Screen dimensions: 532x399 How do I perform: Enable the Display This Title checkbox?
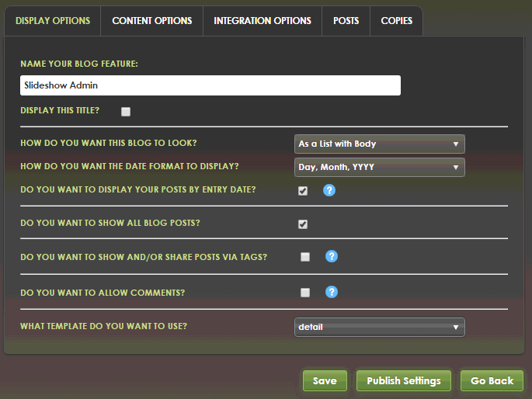pyautogui.click(x=126, y=111)
